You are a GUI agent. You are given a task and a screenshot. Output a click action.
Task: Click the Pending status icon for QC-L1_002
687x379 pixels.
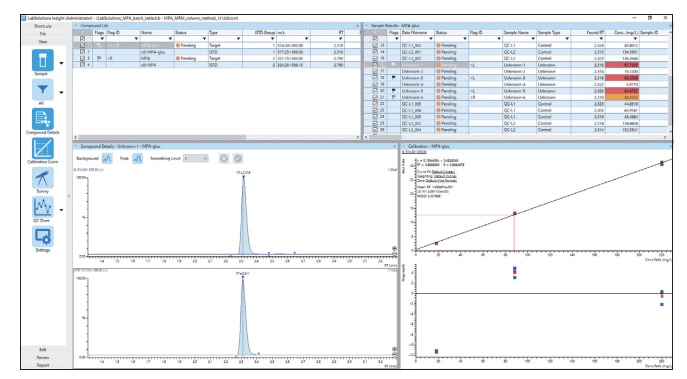(438, 45)
